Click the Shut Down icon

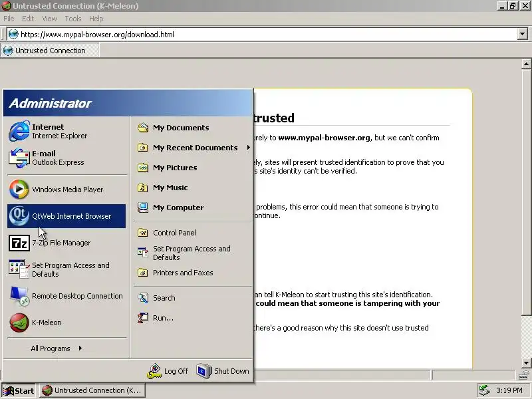(204, 371)
